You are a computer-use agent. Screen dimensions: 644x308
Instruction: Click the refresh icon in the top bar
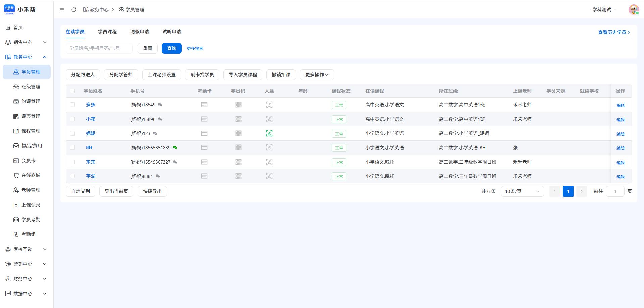coord(74,10)
